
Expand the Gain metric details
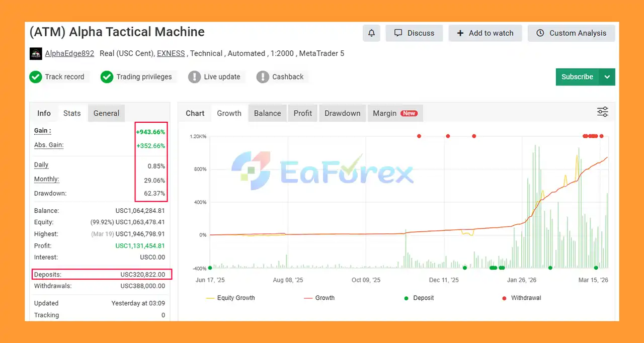tap(42, 131)
